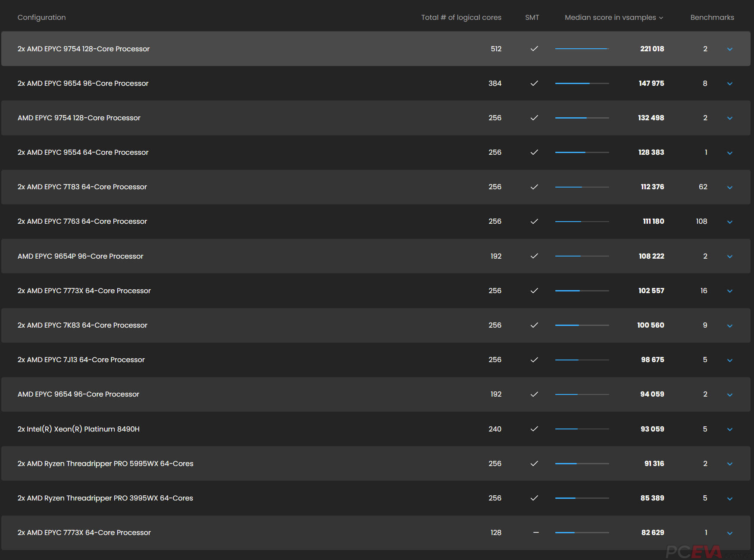Expand the 2x AMD EPYC 9654 96-Core row
This screenshot has height=560, width=754.
point(729,84)
